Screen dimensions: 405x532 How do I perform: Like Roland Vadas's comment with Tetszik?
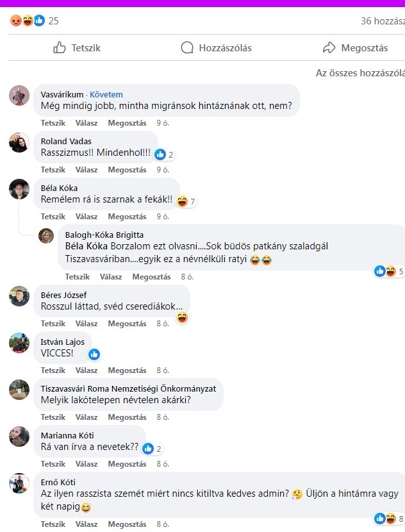[x=53, y=170]
